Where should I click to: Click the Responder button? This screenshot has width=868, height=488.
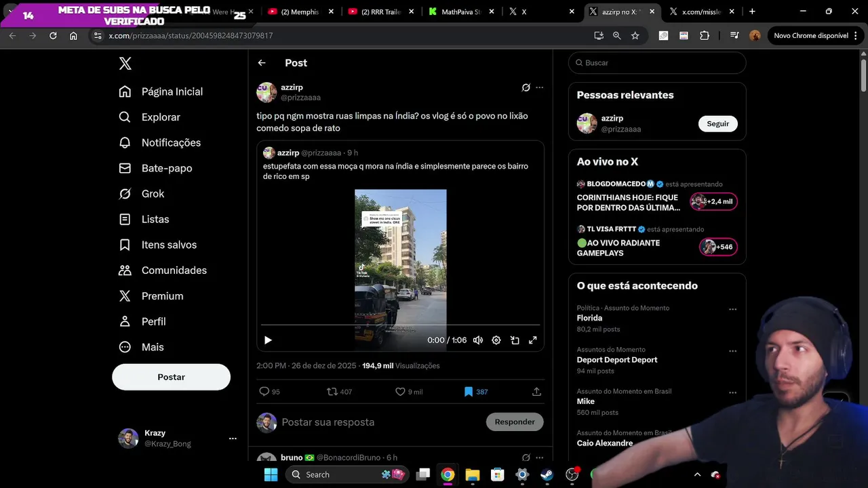515,422
